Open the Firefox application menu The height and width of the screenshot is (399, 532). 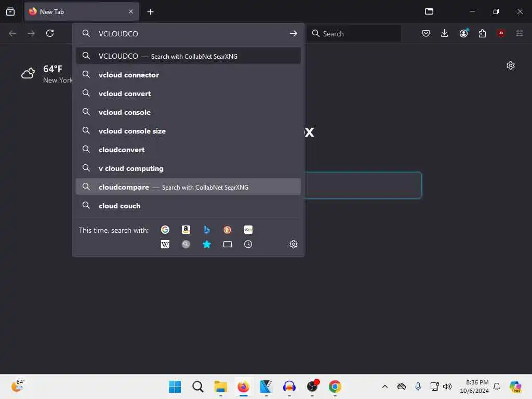520,33
